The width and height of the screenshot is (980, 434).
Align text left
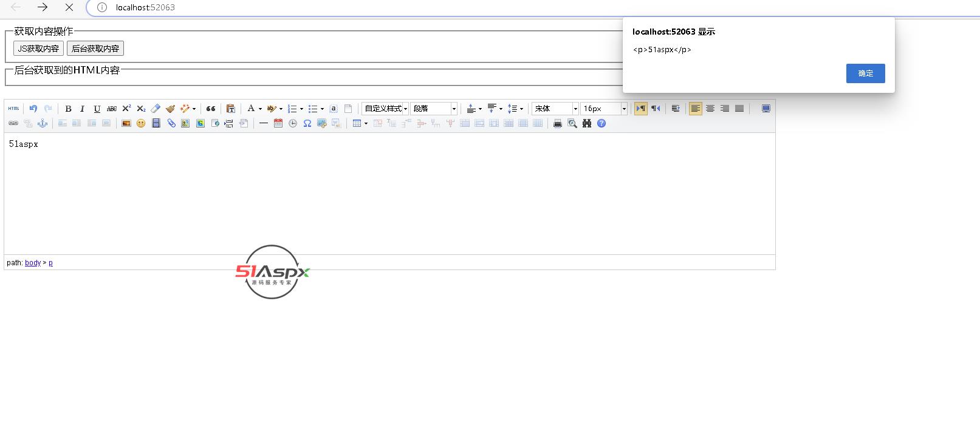[x=696, y=109]
